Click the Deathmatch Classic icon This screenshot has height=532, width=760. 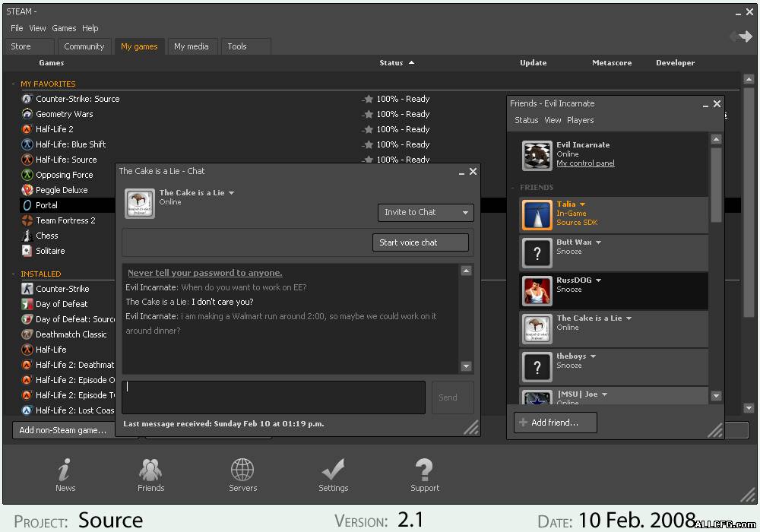(27, 334)
